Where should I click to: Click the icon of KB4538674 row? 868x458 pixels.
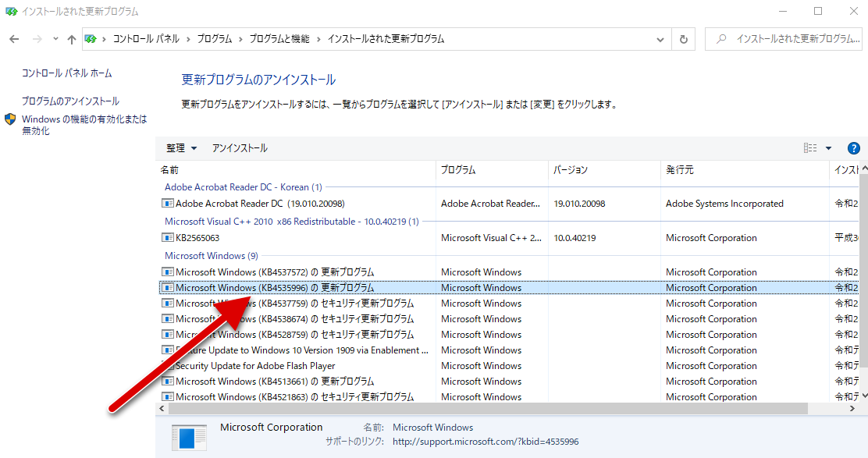point(167,318)
